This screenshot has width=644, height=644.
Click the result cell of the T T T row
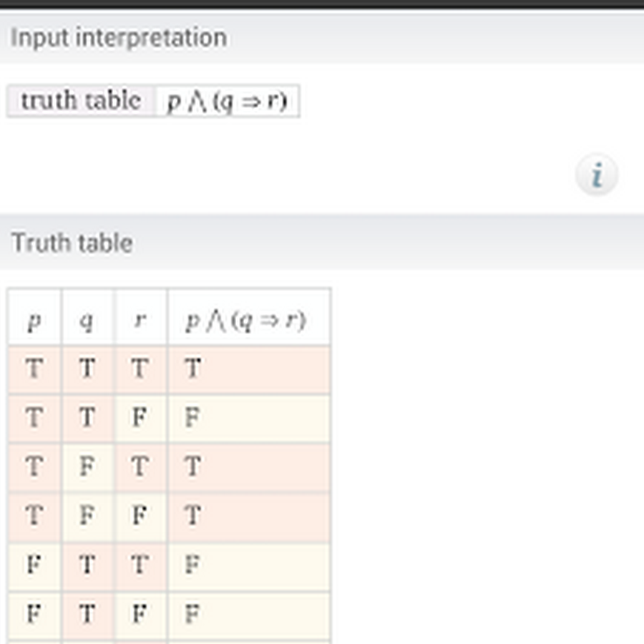coord(249,369)
